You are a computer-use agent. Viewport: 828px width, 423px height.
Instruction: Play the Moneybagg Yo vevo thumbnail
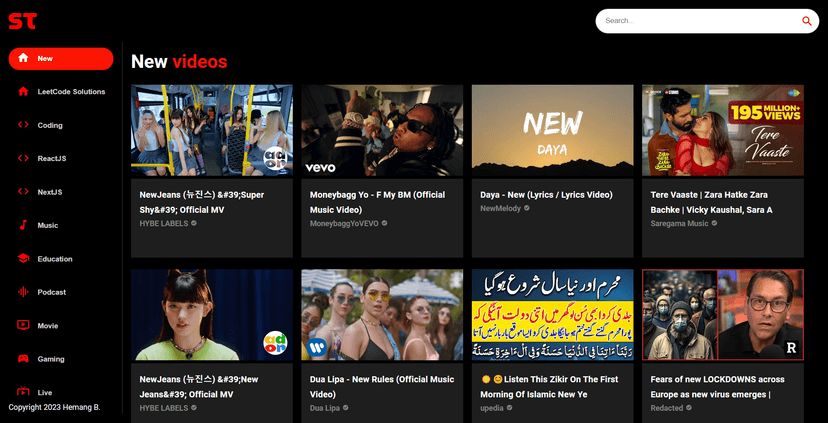(382, 130)
